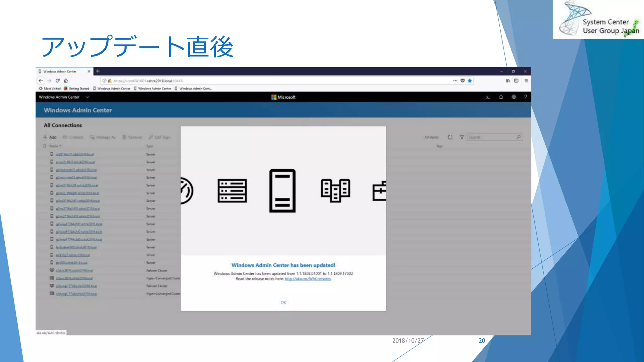Sort connections by the Type column header
The height and width of the screenshot is (362, 644).
(149, 146)
